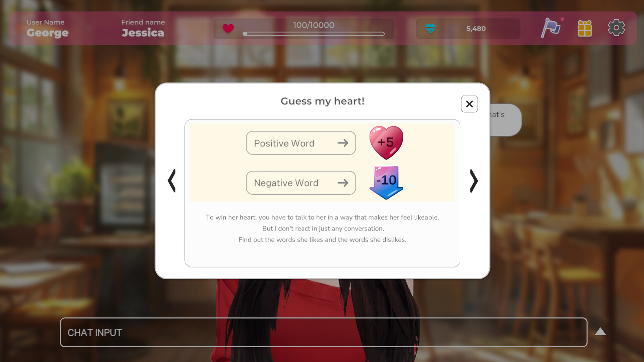The height and width of the screenshot is (362, 644).
Task: Click the gift box icon
Action: pyautogui.click(x=584, y=28)
